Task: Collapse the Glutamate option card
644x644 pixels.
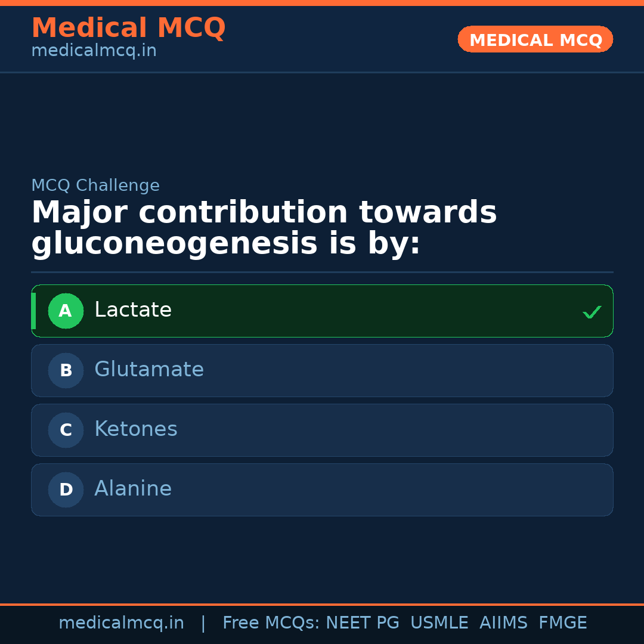Action: coord(322,370)
